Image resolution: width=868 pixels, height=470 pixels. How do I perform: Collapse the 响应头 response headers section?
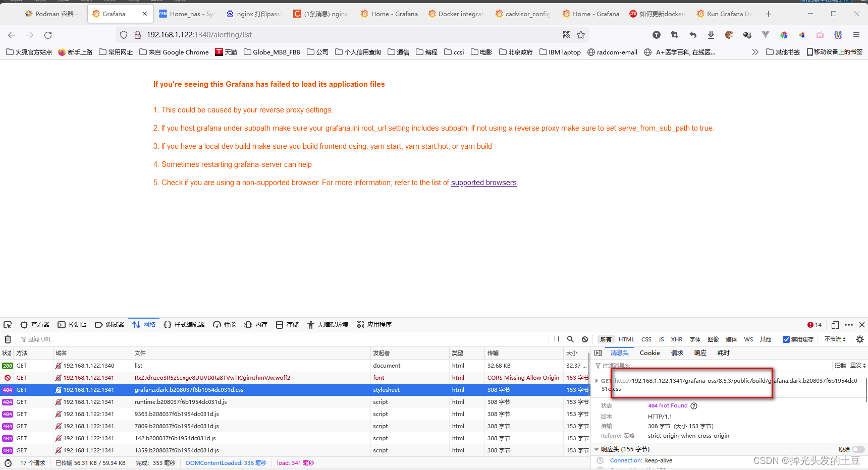tap(597, 449)
